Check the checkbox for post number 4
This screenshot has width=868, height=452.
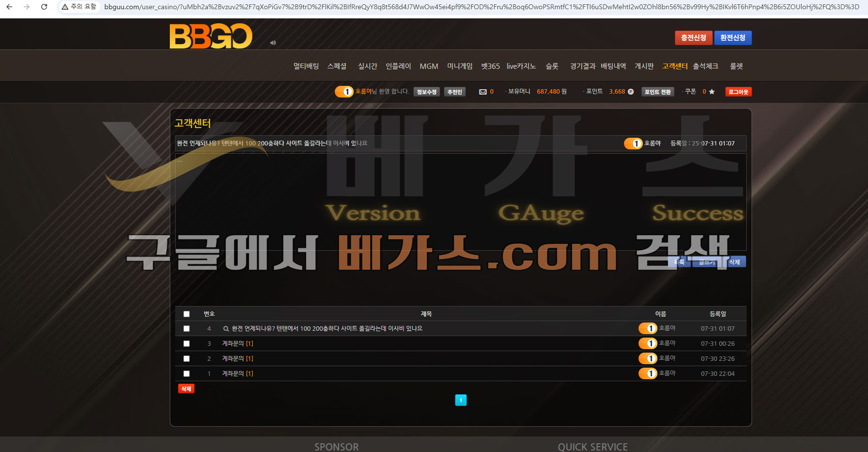(x=186, y=328)
